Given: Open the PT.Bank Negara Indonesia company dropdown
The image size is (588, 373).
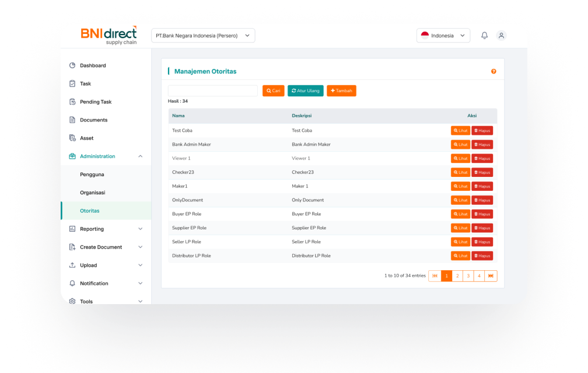Looking at the screenshot, I should pyautogui.click(x=202, y=35).
